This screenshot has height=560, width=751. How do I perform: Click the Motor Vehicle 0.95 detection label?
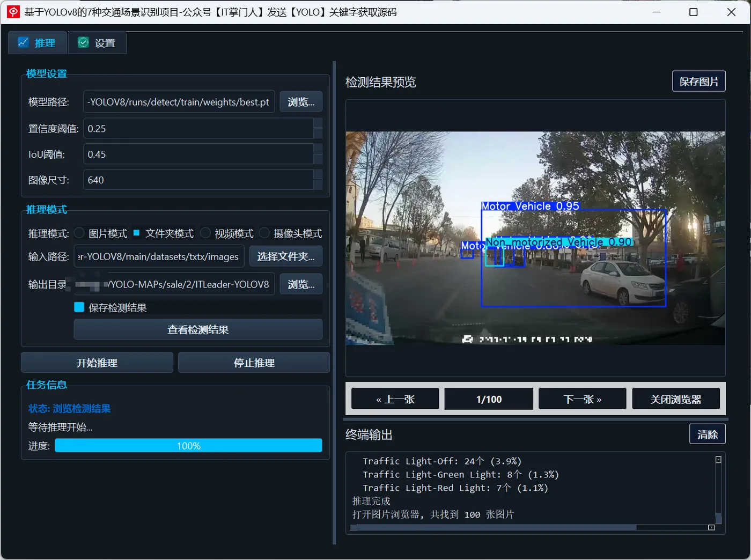[531, 206]
